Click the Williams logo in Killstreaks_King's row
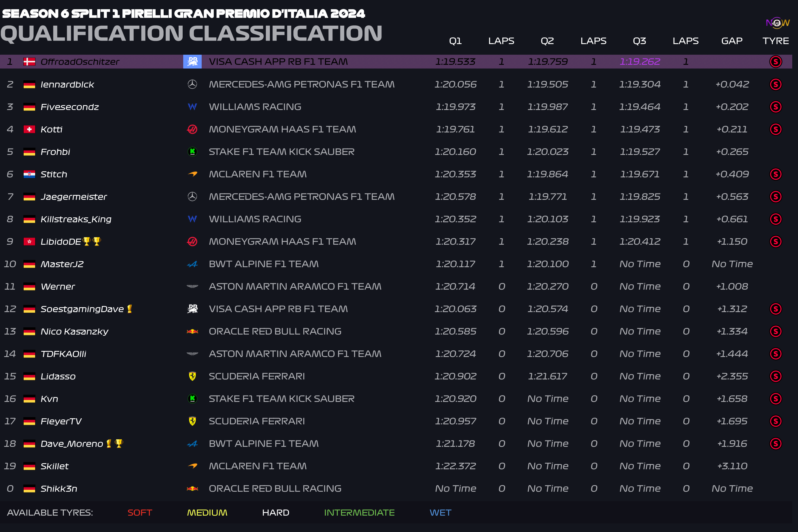The width and height of the screenshot is (798, 532). click(x=192, y=219)
